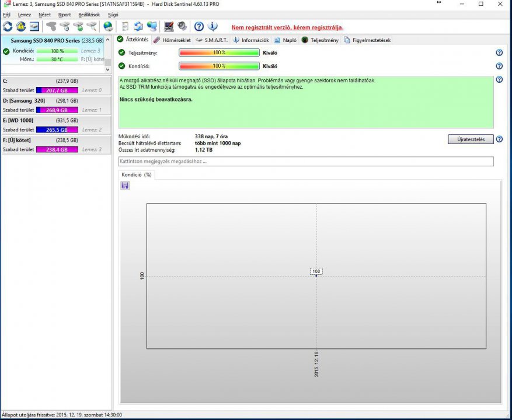
Task: Click the 30 °C temperature bar in sidebar
Action: click(x=57, y=60)
